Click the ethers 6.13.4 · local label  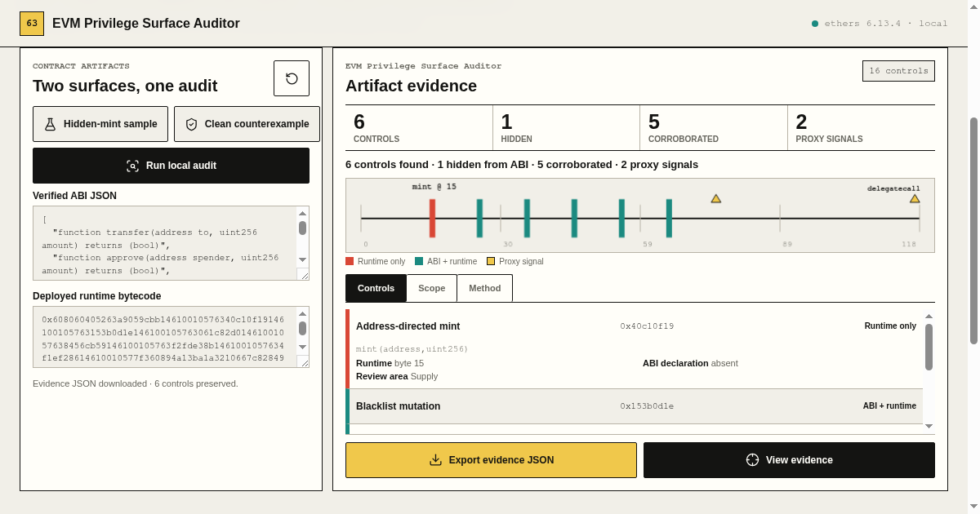pyautogui.click(x=886, y=24)
